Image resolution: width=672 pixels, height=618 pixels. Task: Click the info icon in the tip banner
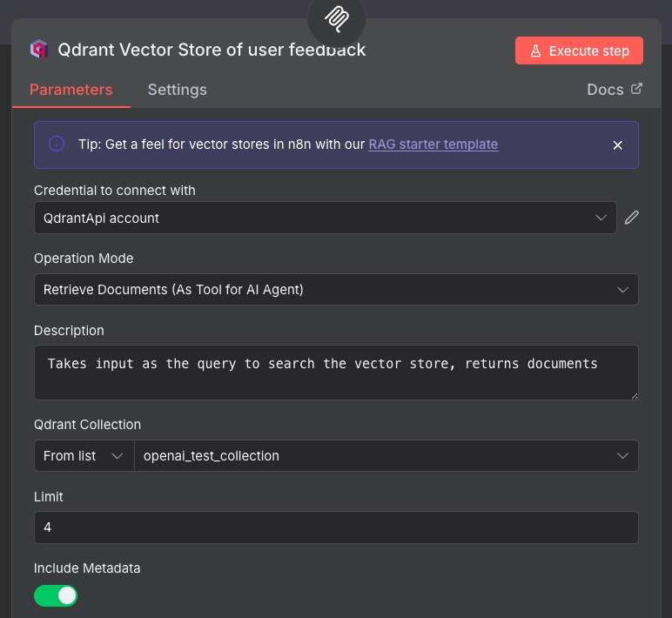pyautogui.click(x=57, y=144)
